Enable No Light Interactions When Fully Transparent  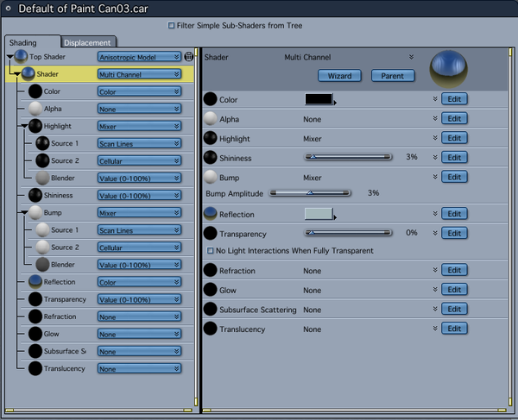tap(210, 251)
